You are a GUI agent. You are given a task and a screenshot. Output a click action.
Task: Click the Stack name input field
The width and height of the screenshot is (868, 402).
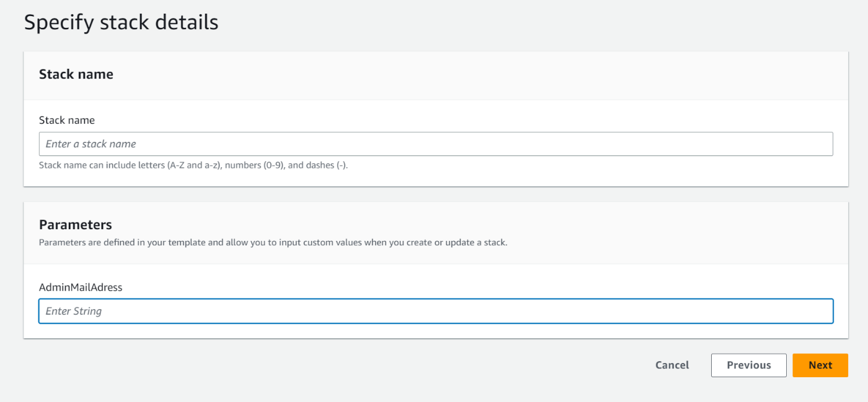(435, 144)
